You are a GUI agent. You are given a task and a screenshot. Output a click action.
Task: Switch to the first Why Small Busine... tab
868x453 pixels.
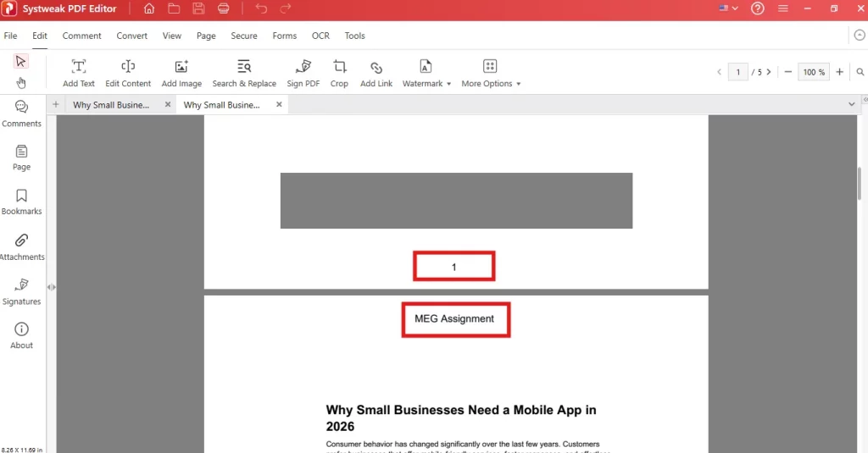point(111,104)
